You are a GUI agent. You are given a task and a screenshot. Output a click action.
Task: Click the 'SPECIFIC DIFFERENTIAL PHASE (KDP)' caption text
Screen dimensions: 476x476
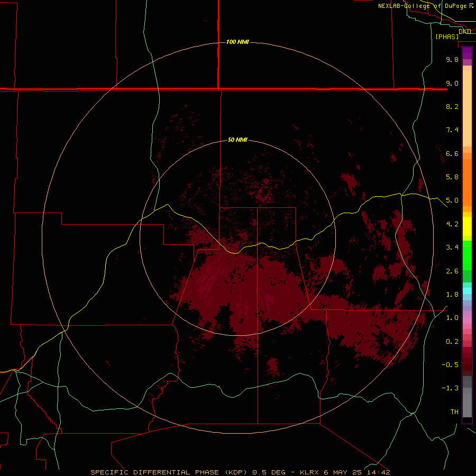[169, 472]
